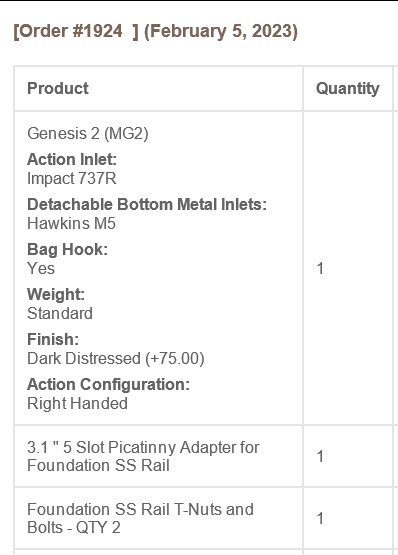Click the Finish label
Image resolution: width=398 pixels, height=555 pixels.
pyautogui.click(x=53, y=339)
